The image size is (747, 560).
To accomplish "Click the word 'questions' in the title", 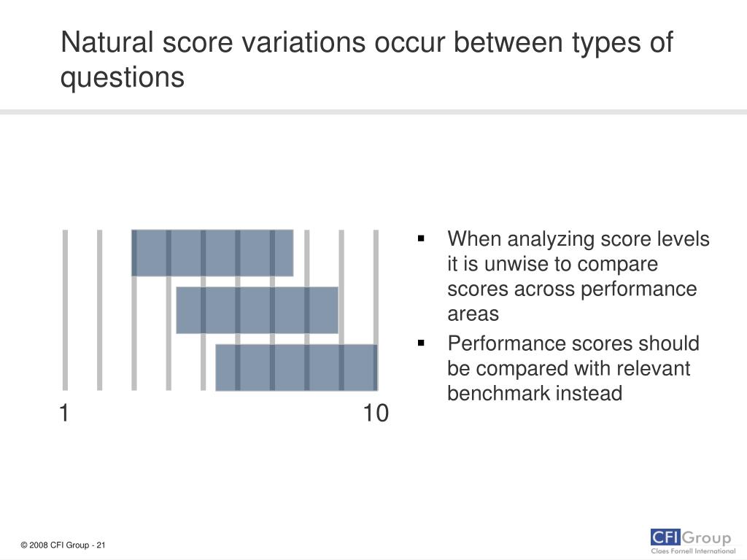I will pos(123,79).
